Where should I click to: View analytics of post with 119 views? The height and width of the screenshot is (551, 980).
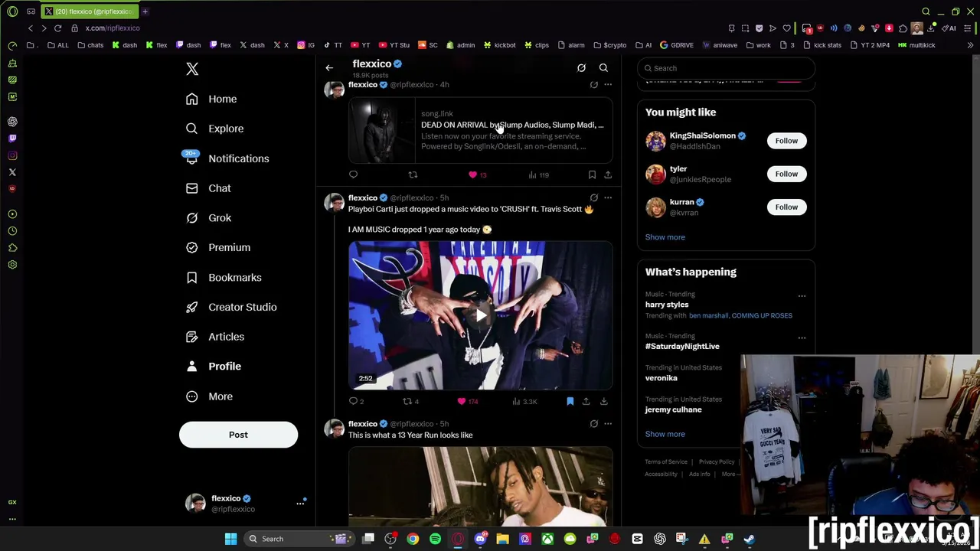click(x=538, y=175)
